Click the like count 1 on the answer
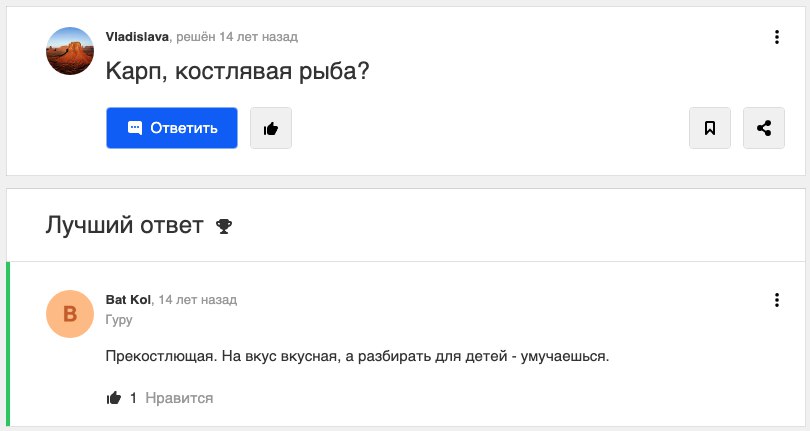 pyautogui.click(x=133, y=398)
